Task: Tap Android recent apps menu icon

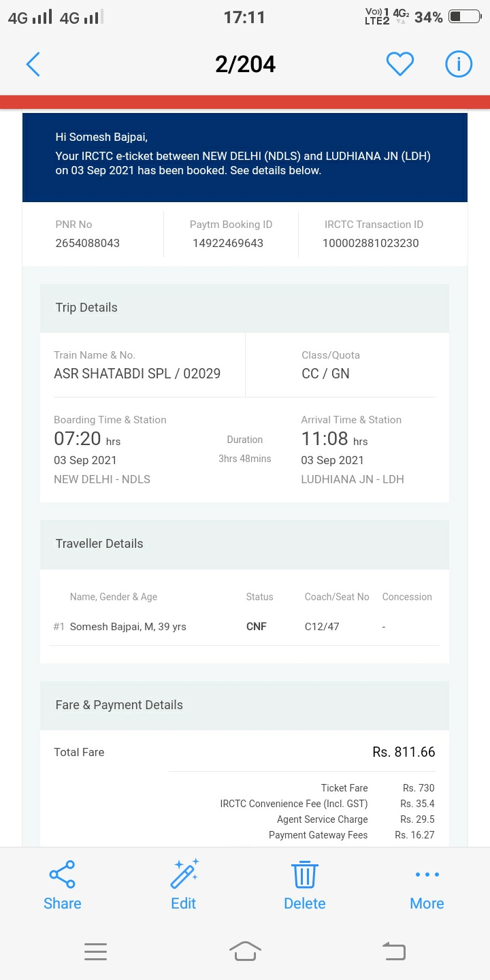Action: pyautogui.click(x=95, y=951)
